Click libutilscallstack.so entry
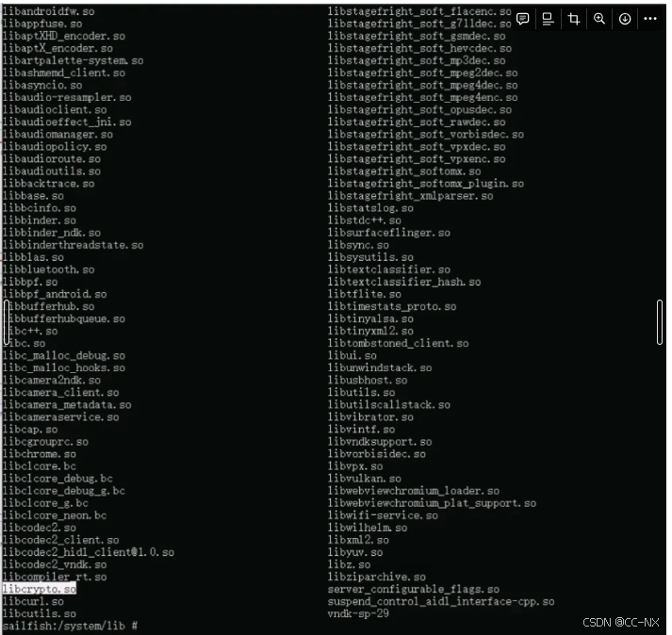The width and height of the screenshot is (672, 635). [389, 405]
